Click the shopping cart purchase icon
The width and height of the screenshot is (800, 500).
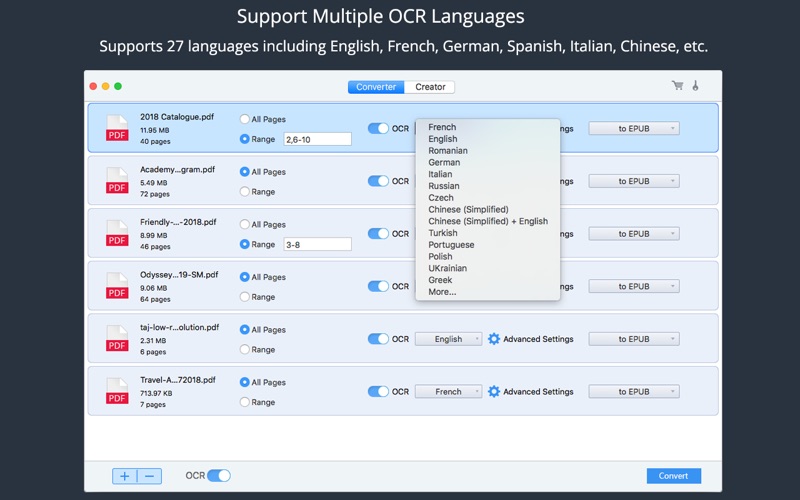click(678, 86)
